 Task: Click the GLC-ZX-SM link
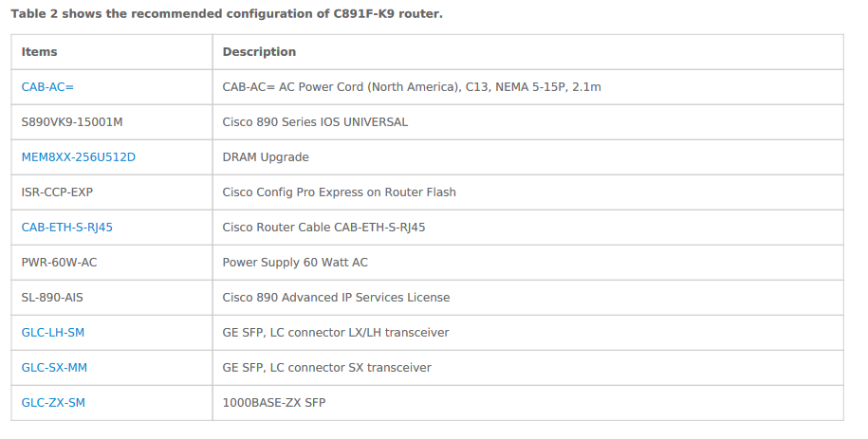click(53, 403)
